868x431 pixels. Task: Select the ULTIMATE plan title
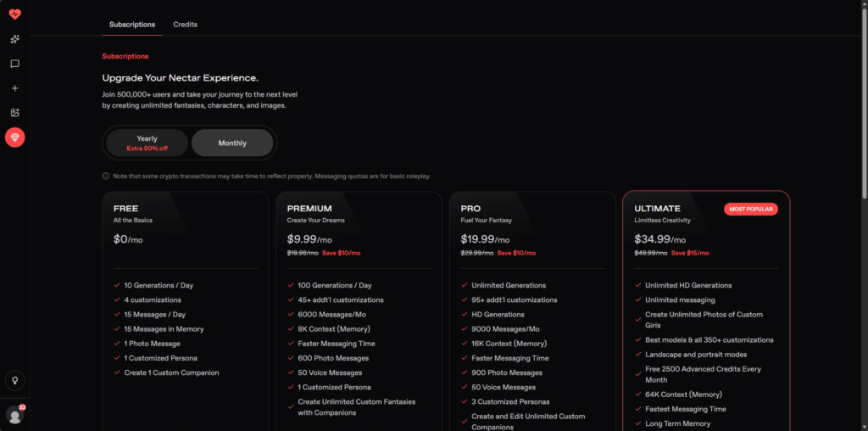657,209
